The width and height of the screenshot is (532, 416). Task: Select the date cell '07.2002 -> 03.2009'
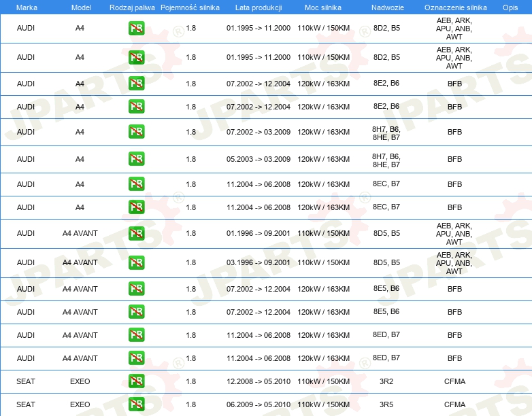click(x=259, y=132)
